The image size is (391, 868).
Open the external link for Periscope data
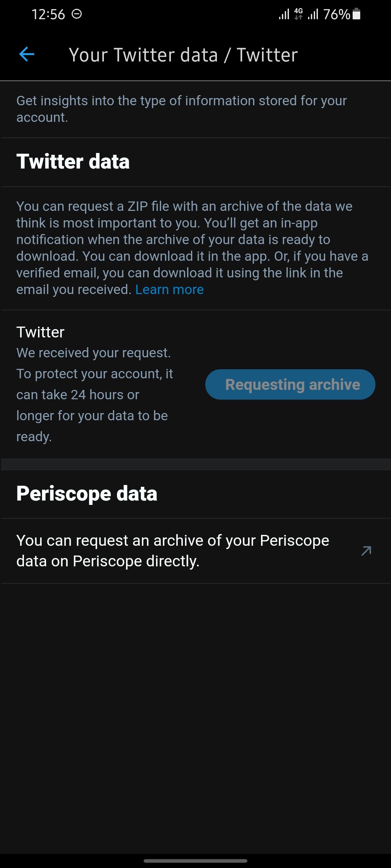[x=366, y=550]
